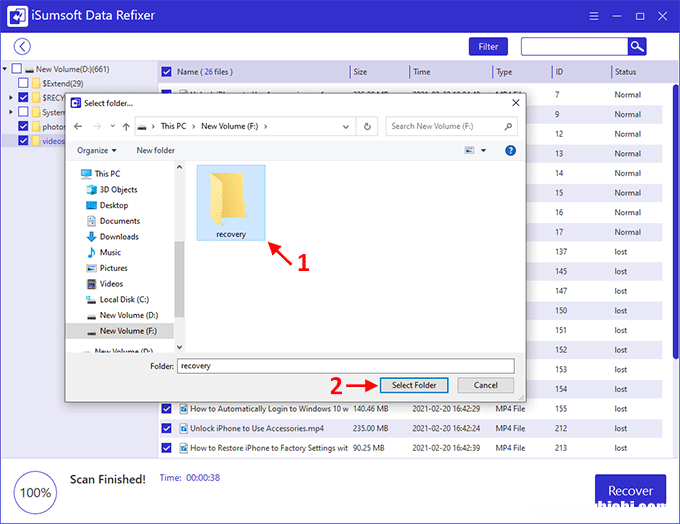
Task: Close the Select folder dialog
Action: click(516, 103)
